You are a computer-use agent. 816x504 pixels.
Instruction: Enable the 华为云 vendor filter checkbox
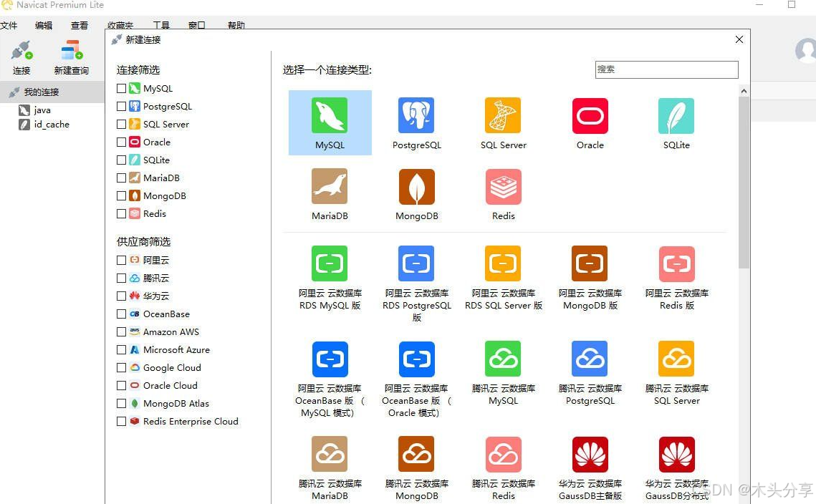(x=121, y=296)
